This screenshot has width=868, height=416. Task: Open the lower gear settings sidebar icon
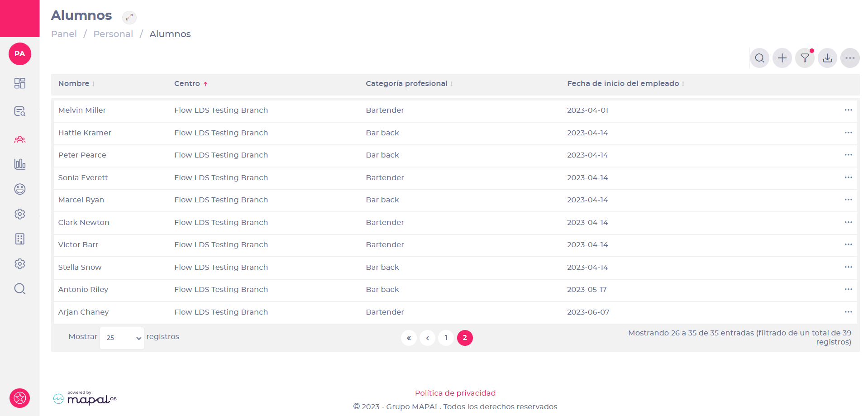pyautogui.click(x=20, y=264)
